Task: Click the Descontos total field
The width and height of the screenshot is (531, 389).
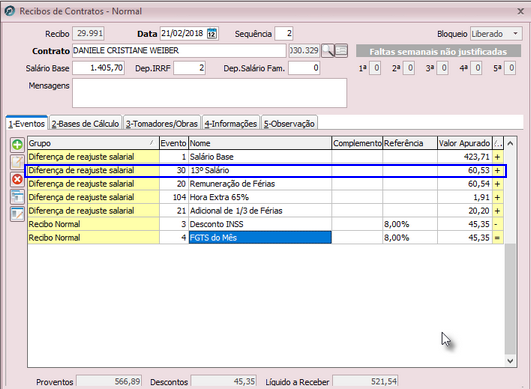Action: point(224,382)
